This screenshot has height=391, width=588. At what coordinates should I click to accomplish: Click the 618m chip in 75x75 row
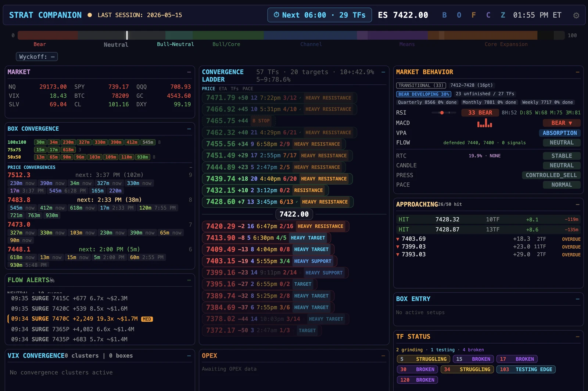click(68, 150)
